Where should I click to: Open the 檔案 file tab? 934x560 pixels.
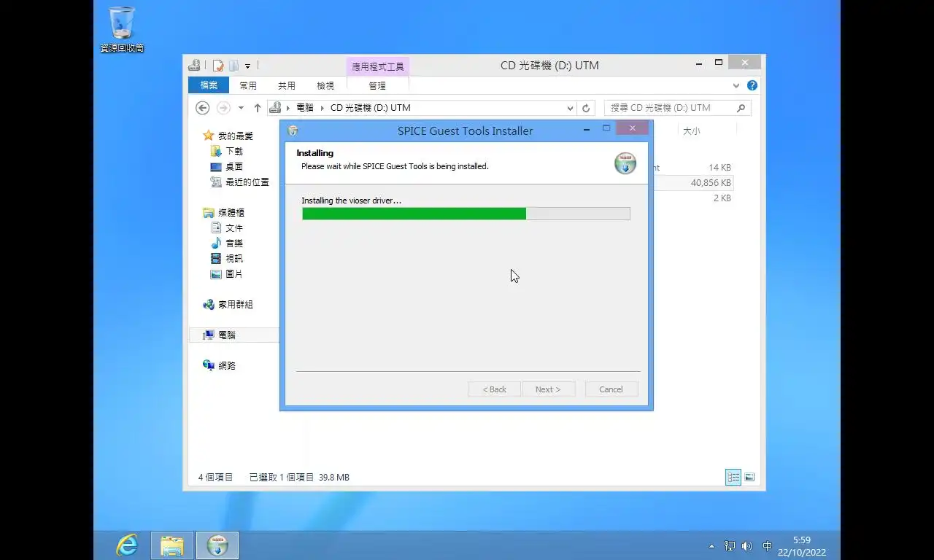pyautogui.click(x=209, y=85)
